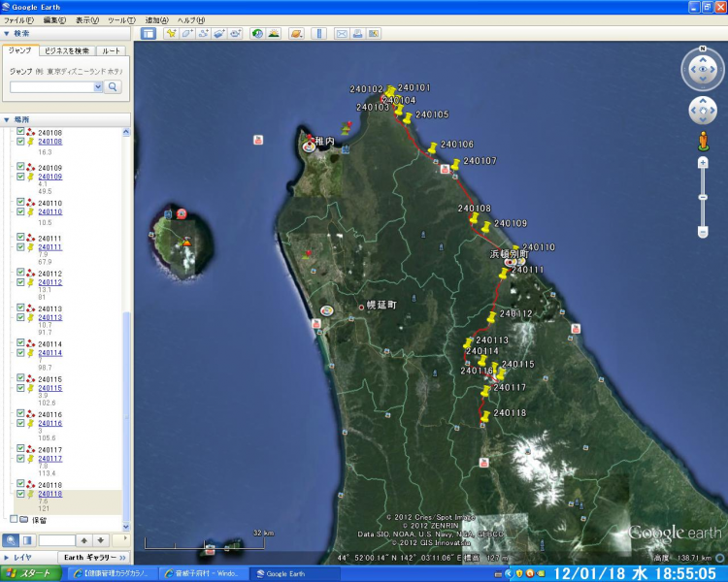This screenshot has height=582, width=728.
Task: Open the ヘルプ(H) menu
Action: click(x=191, y=20)
